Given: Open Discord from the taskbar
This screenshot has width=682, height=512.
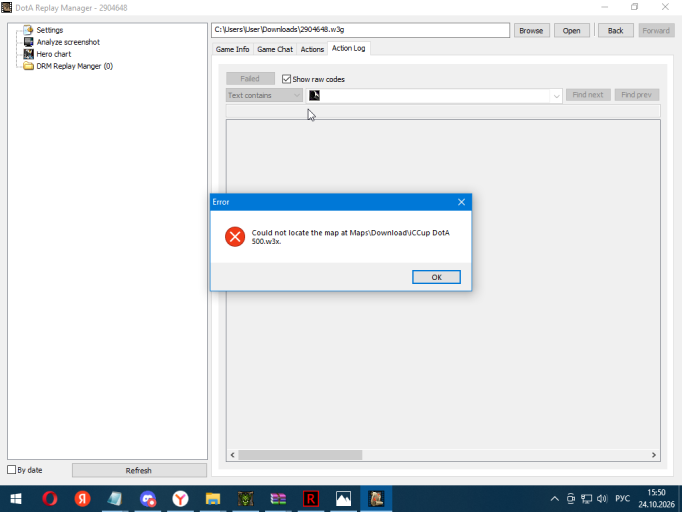Looking at the screenshot, I should point(147,499).
